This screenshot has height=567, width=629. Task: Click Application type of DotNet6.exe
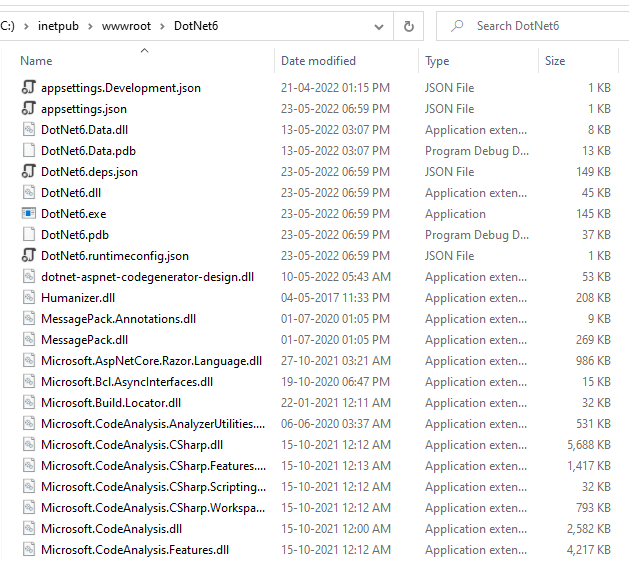[455, 214]
